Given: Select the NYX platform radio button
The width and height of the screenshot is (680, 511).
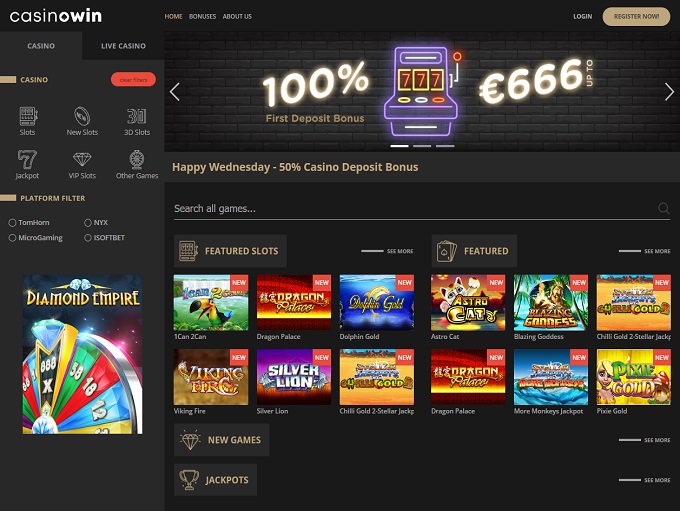Looking at the screenshot, I should click(x=88, y=223).
